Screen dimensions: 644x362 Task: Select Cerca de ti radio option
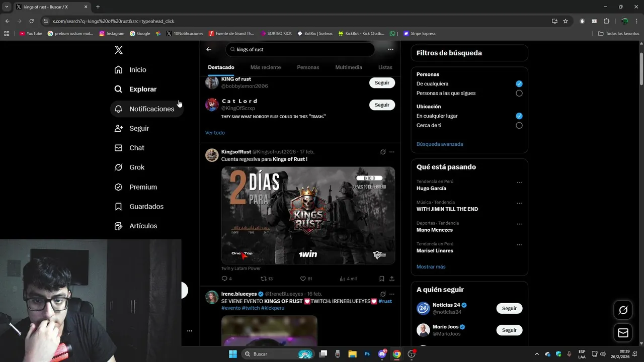coord(519,126)
